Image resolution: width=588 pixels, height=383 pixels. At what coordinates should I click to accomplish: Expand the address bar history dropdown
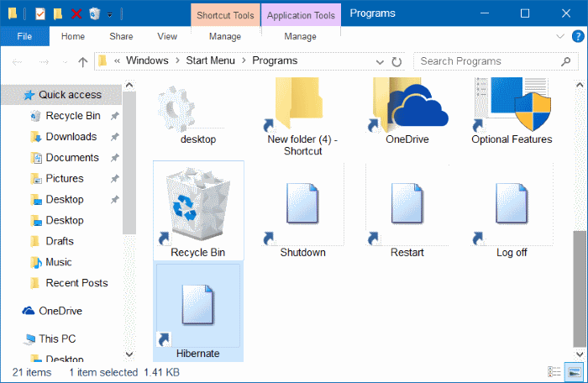click(380, 62)
